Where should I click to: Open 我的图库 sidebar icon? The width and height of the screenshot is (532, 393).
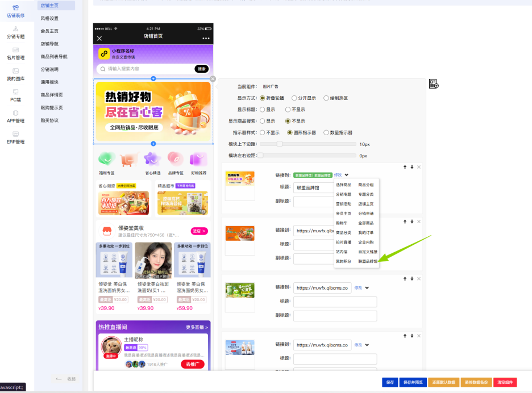pos(15,74)
